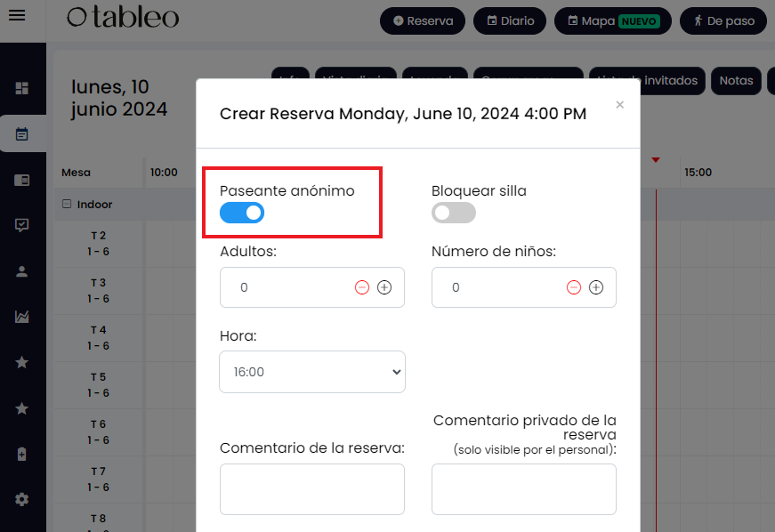
Task: Click the lower star icon in sidebar
Action: 21,408
